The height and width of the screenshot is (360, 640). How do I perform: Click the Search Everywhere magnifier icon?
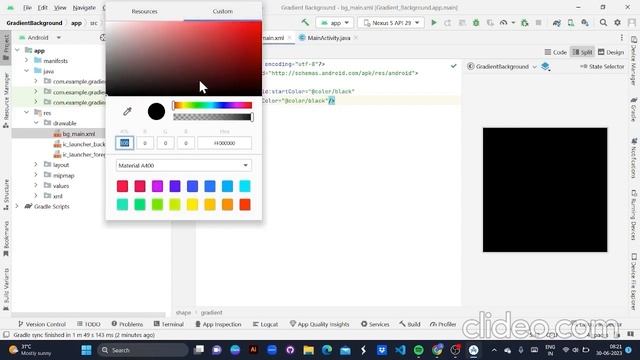[x=603, y=23]
